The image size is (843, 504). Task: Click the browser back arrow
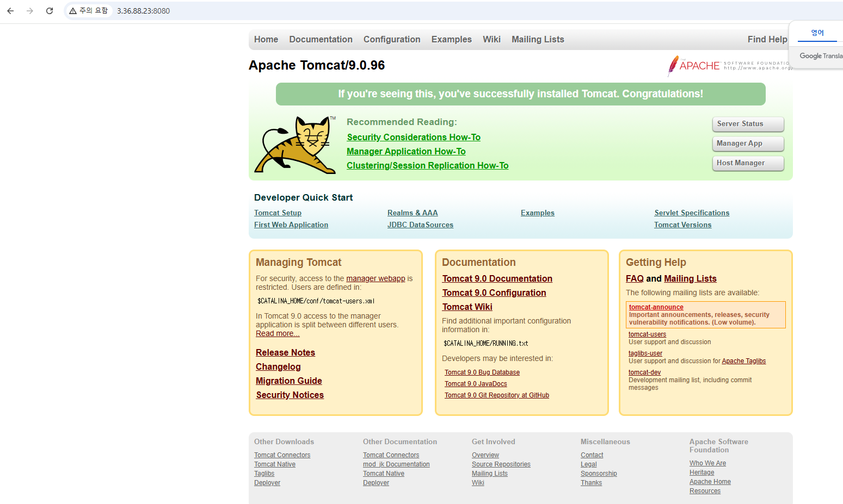pyautogui.click(x=10, y=11)
